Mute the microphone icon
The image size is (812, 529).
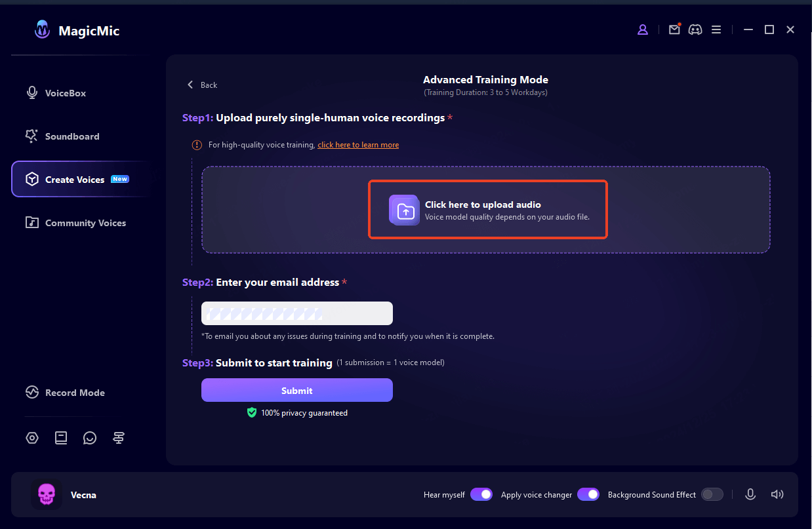point(750,494)
